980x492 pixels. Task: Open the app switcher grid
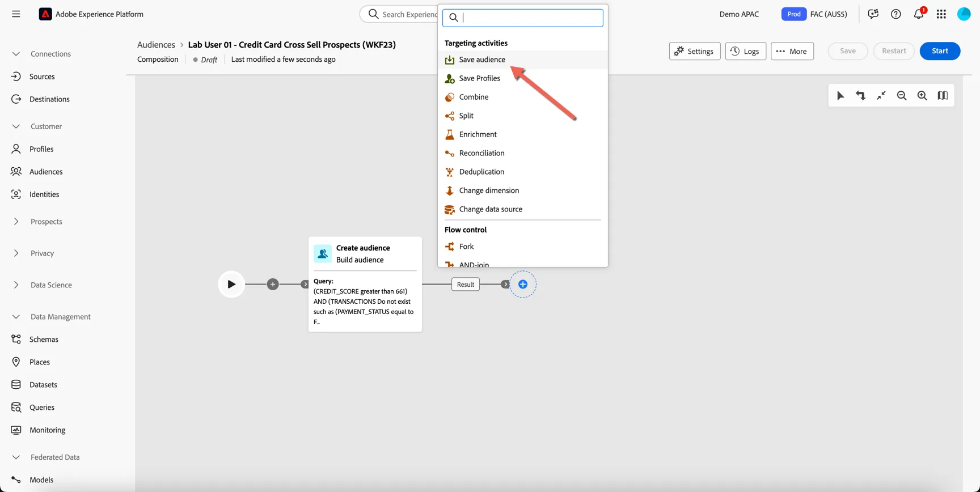(941, 14)
